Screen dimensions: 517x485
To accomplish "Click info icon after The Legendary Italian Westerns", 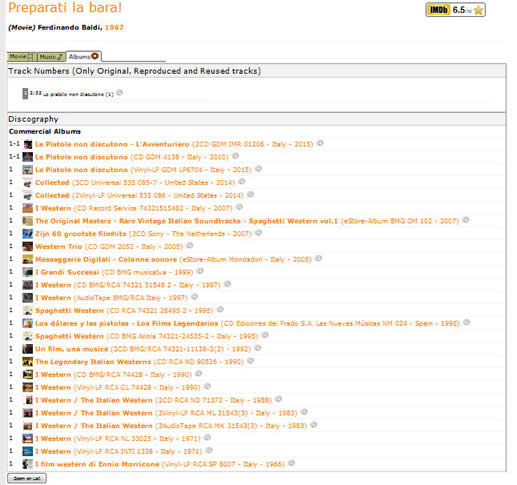I will point(251,361).
